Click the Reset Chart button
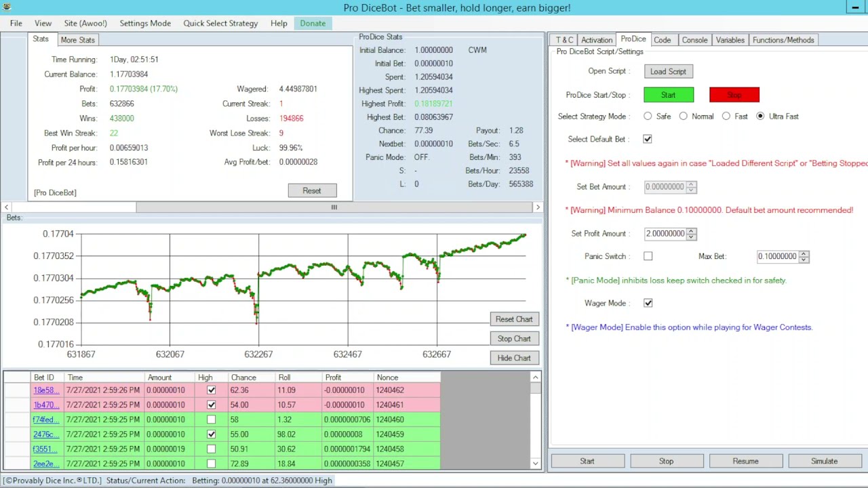Image resolution: width=868 pixels, height=488 pixels. pyautogui.click(x=514, y=319)
